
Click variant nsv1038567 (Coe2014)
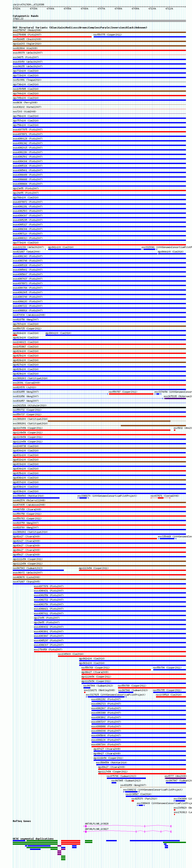138,794
